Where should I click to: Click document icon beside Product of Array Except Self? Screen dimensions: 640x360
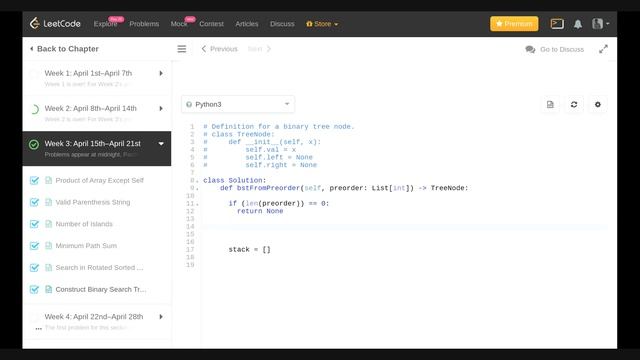pyautogui.click(x=49, y=180)
